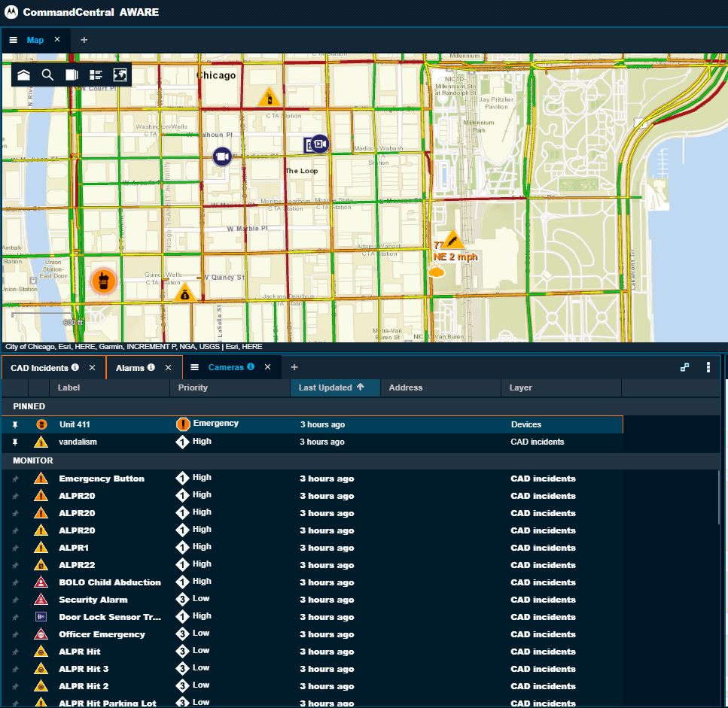Add a new tab next to Cameras
Viewport: 728px width, 708px height.
point(294,367)
